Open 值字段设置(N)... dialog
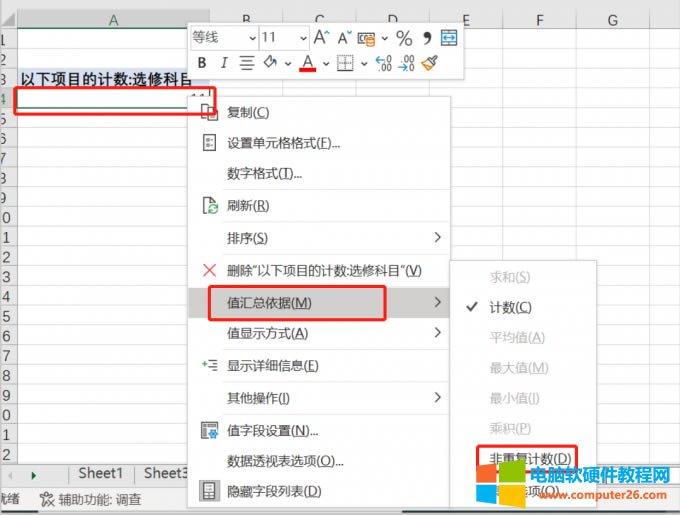The width and height of the screenshot is (680, 515). (272, 431)
